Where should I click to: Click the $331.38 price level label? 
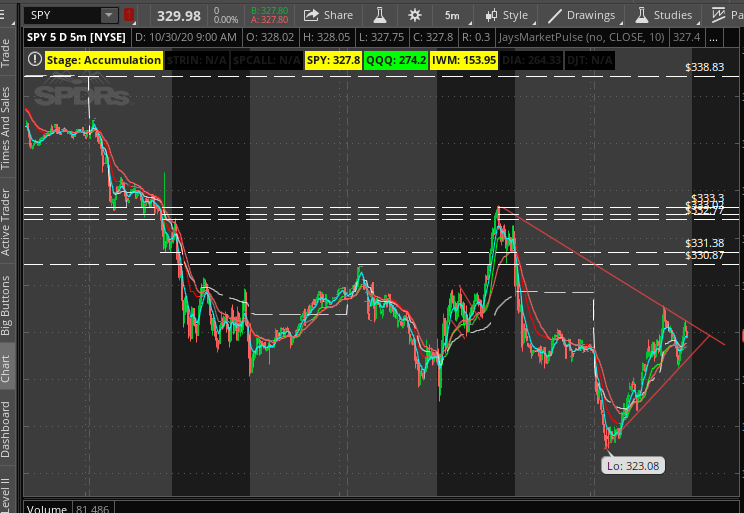705,243
